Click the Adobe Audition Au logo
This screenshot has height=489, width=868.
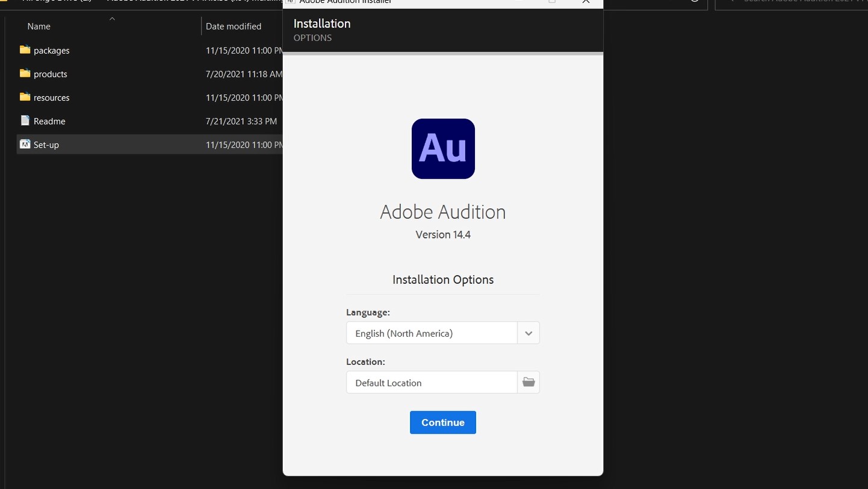pos(443,149)
